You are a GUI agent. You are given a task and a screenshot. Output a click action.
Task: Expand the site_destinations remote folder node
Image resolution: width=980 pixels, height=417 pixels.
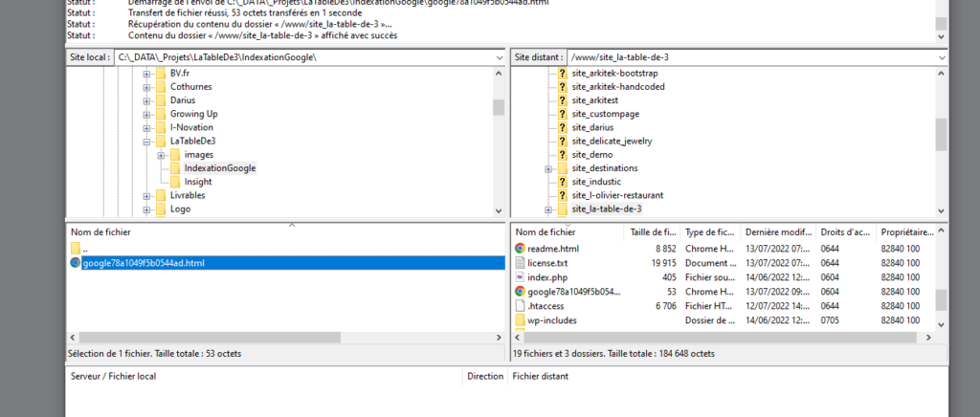(x=548, y=168)
